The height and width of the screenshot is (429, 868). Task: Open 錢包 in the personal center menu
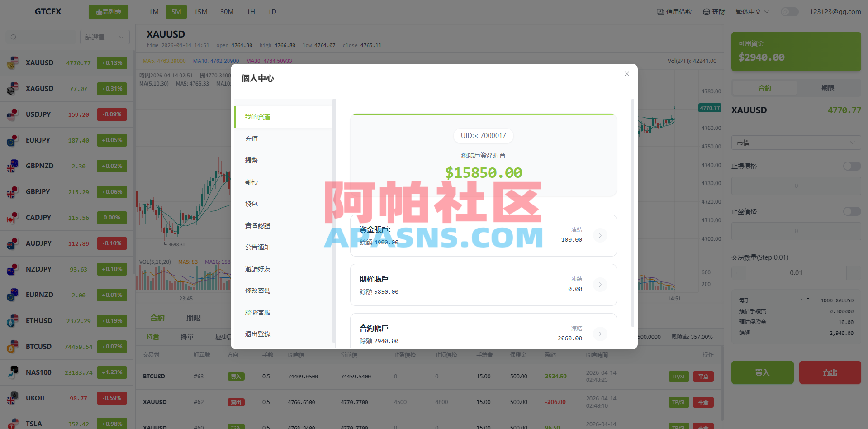coord(284,204)
